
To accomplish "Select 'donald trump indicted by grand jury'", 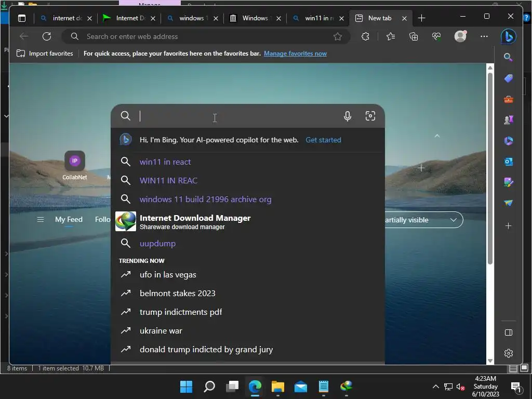I will tap(248, 350).
